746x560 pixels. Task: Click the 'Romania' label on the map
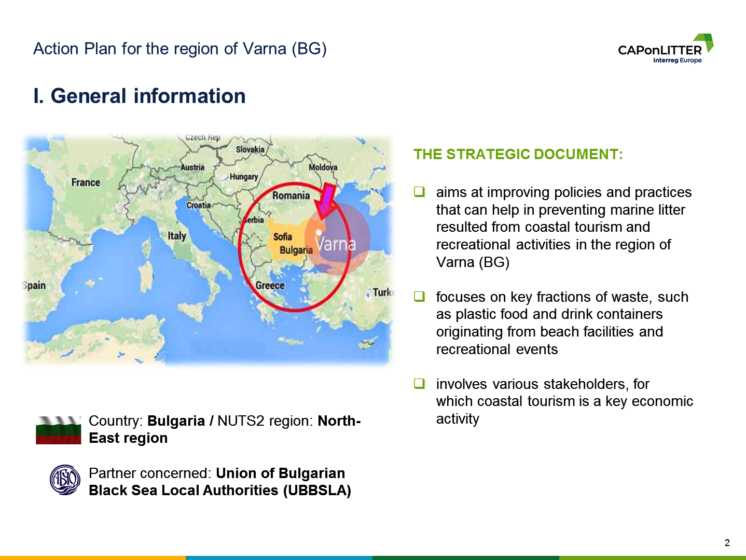[291, 195]
